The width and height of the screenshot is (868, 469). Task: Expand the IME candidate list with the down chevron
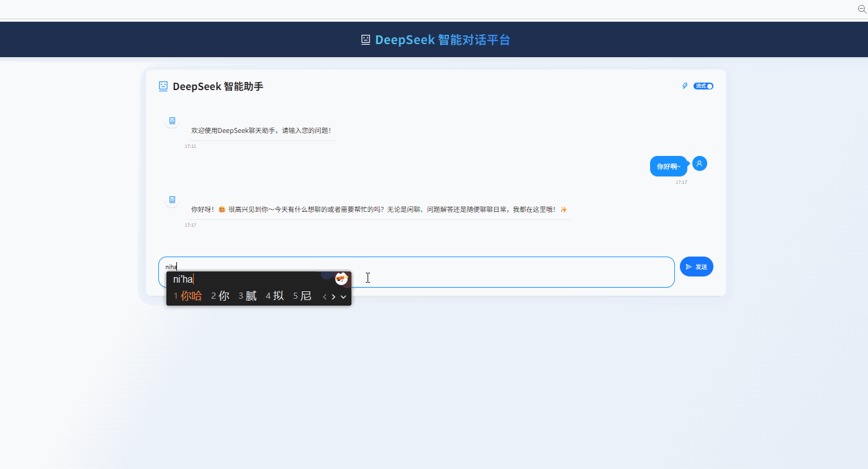click(343, 297)
